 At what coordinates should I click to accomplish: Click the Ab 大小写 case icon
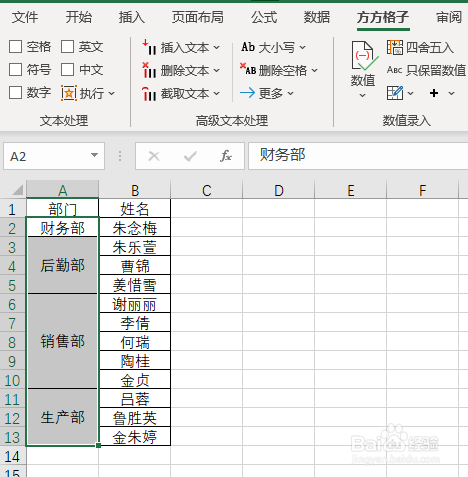click(x=248, y=47)
